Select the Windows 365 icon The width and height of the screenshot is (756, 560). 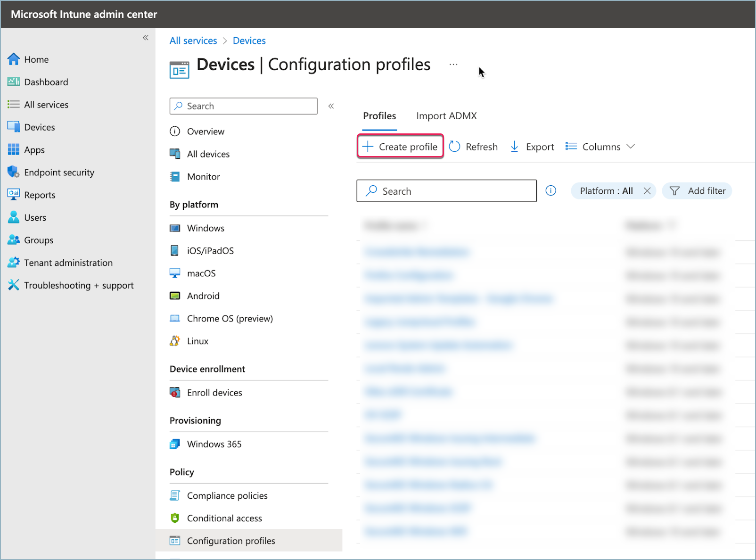(175, 444)
